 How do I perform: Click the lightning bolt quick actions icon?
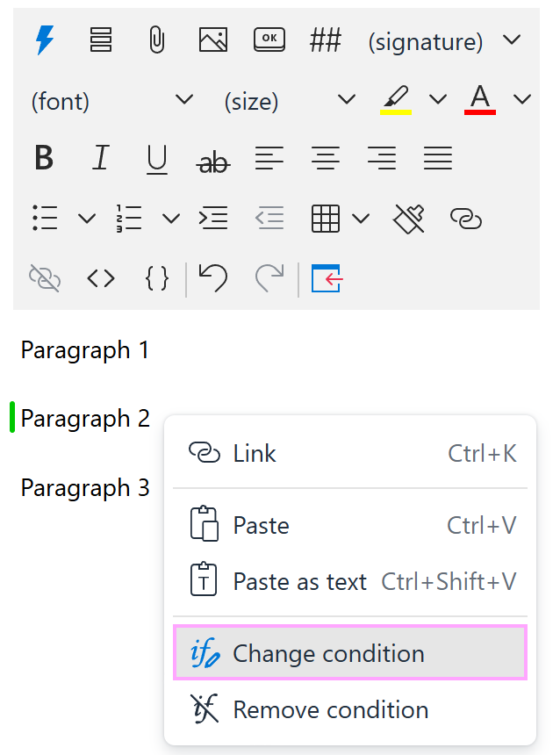coord(44,40)
